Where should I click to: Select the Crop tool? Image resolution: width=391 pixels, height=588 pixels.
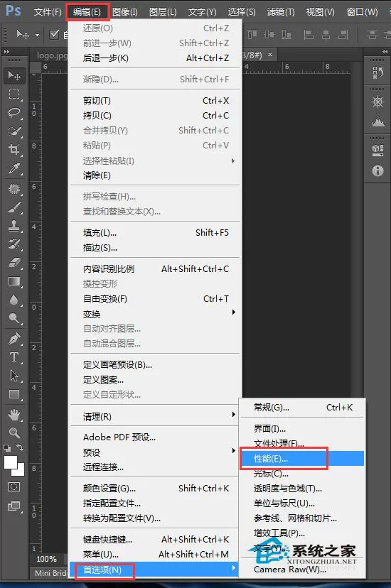14,150
